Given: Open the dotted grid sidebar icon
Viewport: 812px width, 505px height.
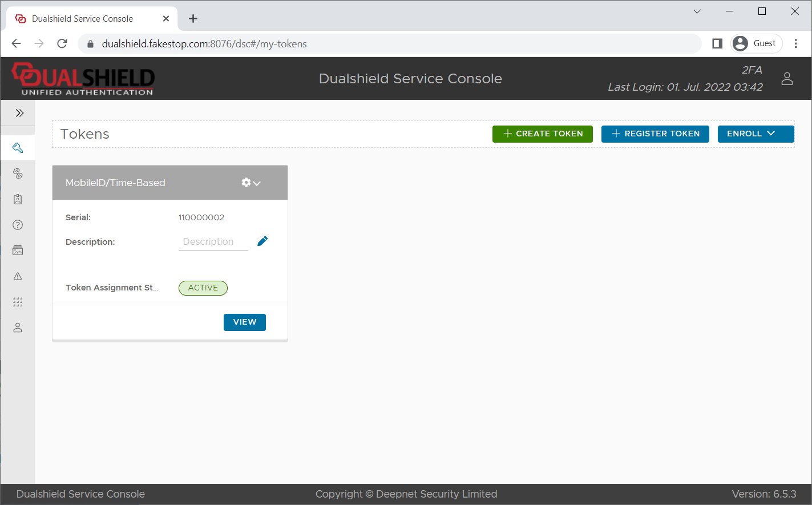Looking at the screenshot, I should tap(18, 302).
